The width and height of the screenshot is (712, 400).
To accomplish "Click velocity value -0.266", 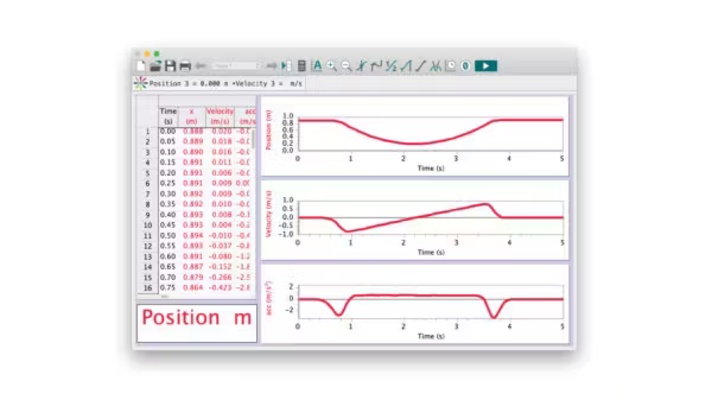I will click(x=220, y=277).
